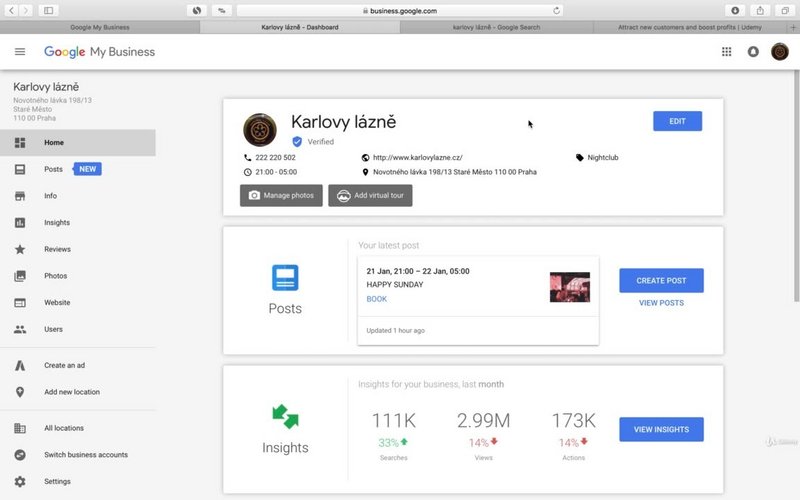Switch to the Google My Business tab

pyautogui.click(x=100, y=27)
